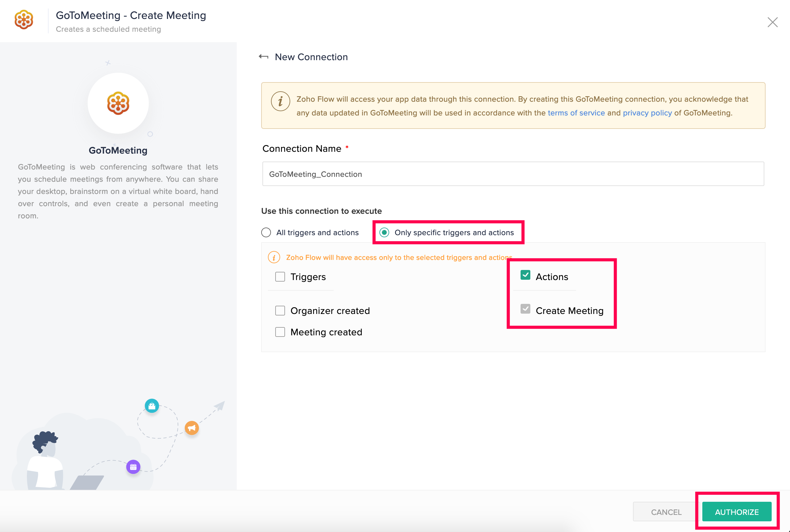This screenshot has height=532, width=790.
Task: Click the large GoToMeeting logo in sidebar
Action: pos(118,103)
